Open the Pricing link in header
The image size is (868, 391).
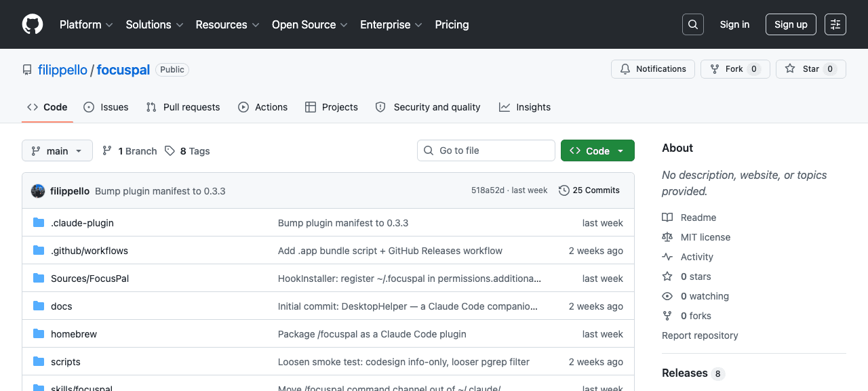coord(452,24)
